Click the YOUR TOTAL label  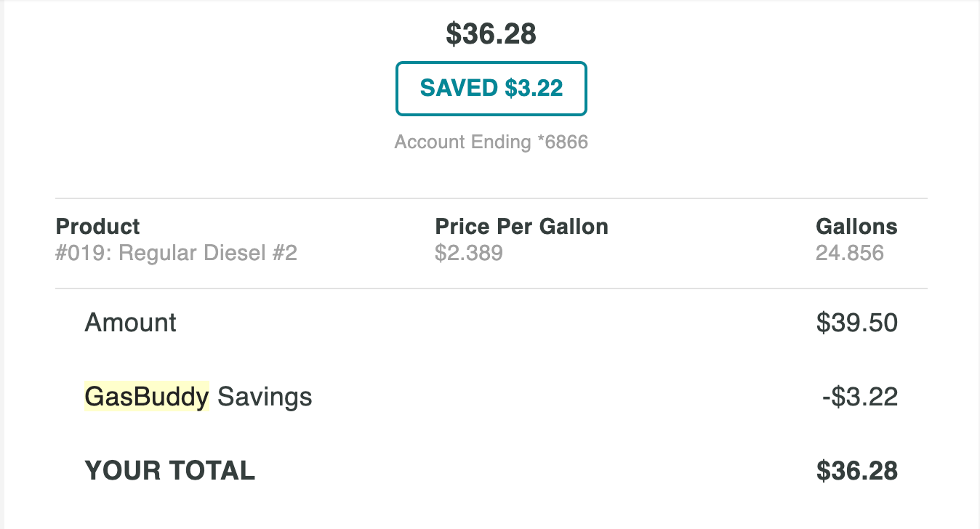(x=170, y=471)
